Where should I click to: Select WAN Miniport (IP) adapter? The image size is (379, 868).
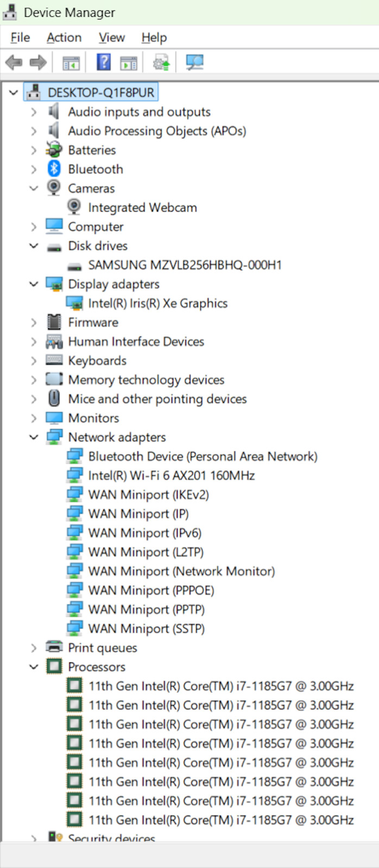tap(138, 514)
